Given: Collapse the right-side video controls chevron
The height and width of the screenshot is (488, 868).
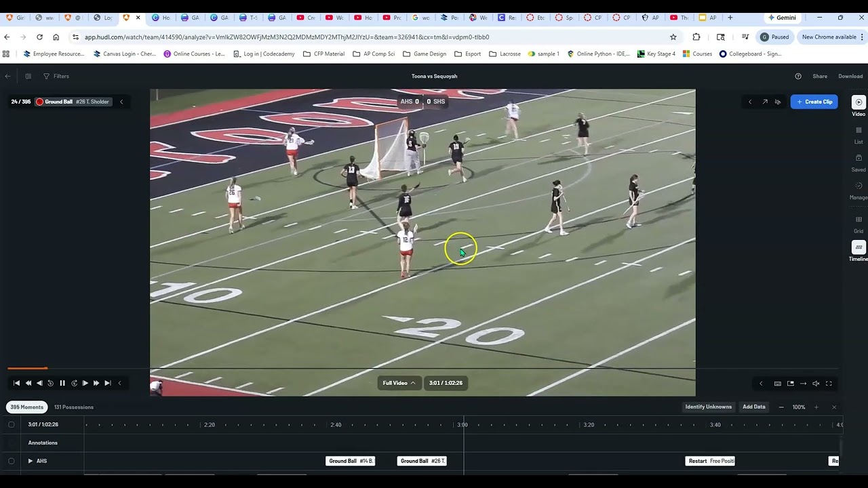Looking at the screenshot, I should coord(761,384).
